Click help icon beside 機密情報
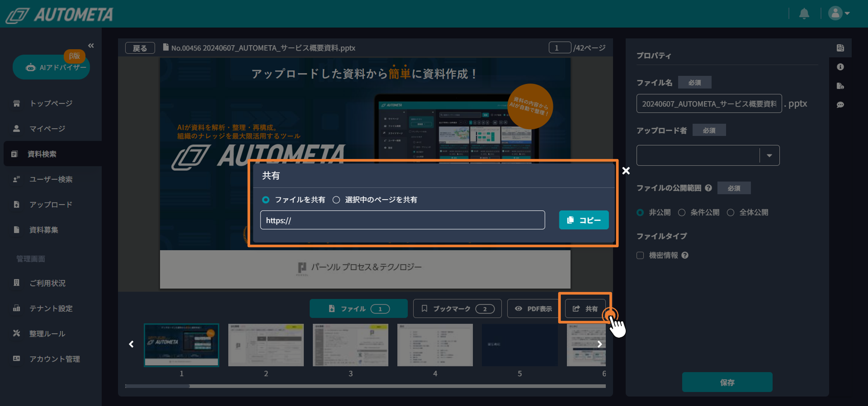Image resolution: width=868 pixels, height=406 pixels. [x=685, y=255]
